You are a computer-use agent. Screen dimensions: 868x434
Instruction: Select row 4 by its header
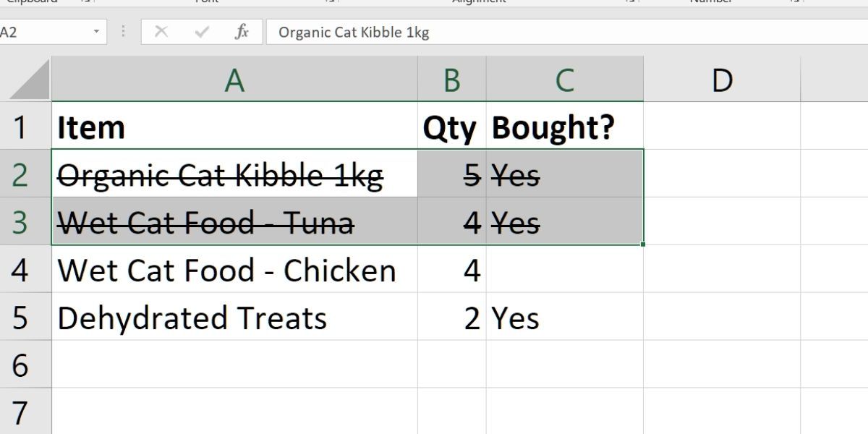coord(20,270)
